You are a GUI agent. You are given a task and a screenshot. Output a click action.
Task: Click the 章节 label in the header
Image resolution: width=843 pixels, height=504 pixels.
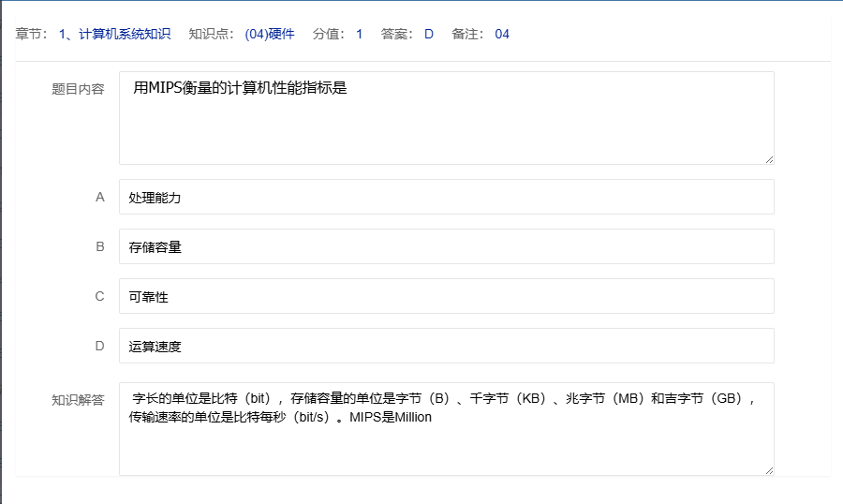(31, 35)
